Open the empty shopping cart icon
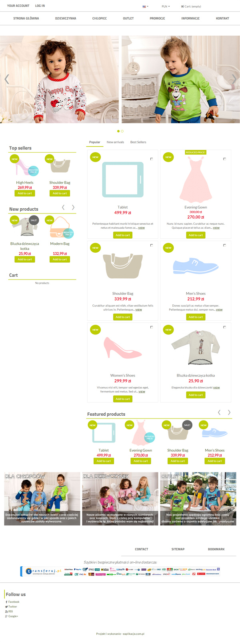240x644 pixels. click(x=182, y=6)
